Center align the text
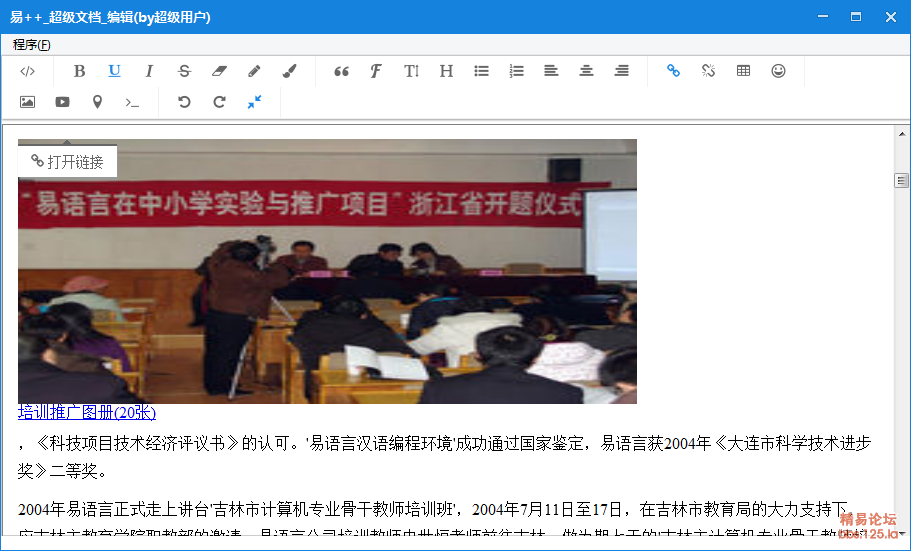Image resolution: width=911 pixels, height=551 pixels. point(586,71)
